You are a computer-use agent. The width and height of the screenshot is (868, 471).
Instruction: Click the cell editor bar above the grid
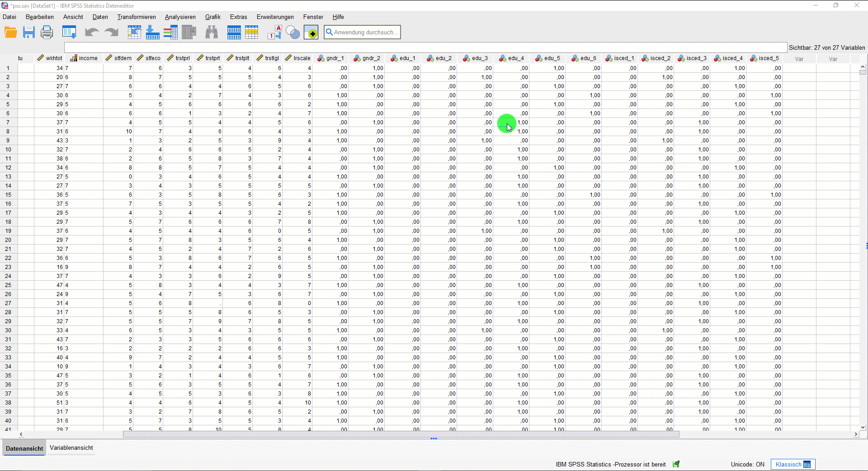click(425, 47)
